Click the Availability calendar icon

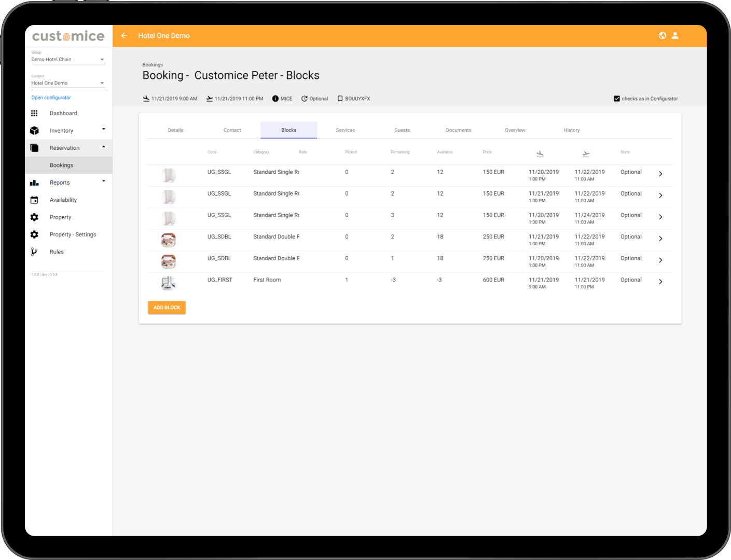34,200
